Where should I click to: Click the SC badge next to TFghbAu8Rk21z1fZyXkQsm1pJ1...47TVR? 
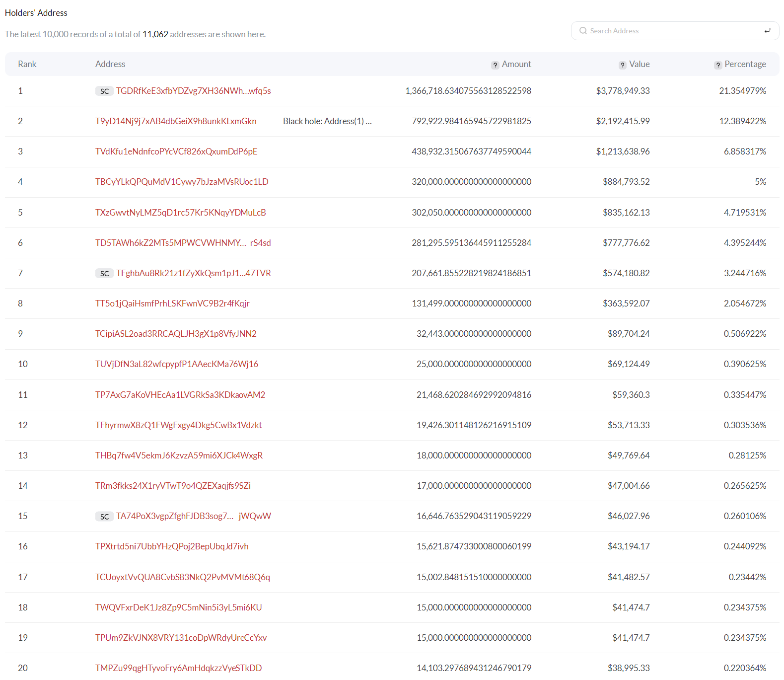[104, 273]
